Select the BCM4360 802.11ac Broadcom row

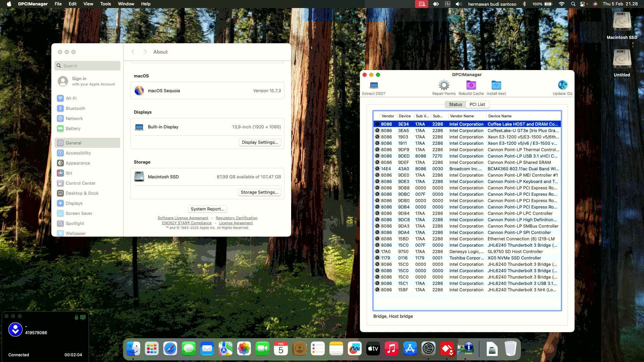click(467, 169)
